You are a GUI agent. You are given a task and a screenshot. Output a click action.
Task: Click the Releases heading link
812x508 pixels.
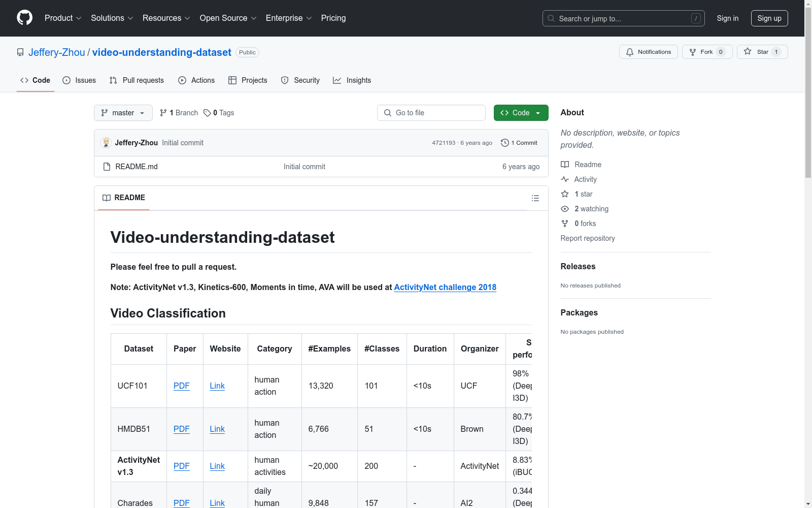click(x=578, y=266)
